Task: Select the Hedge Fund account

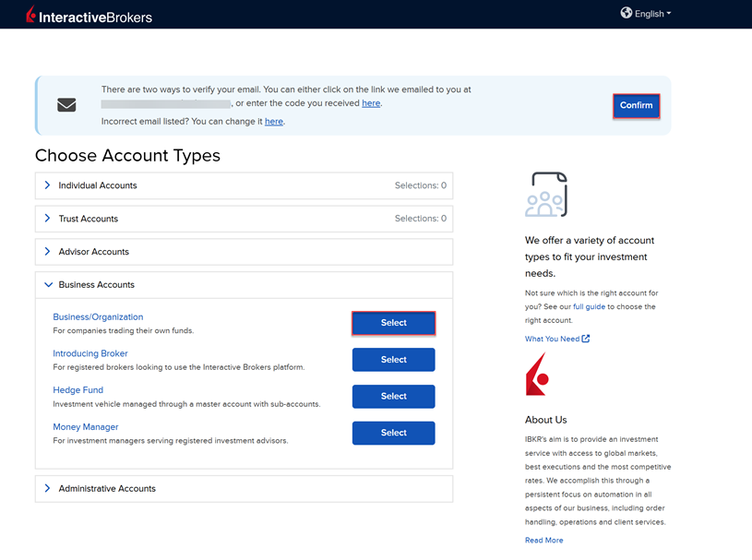Action: coord(393,397)
